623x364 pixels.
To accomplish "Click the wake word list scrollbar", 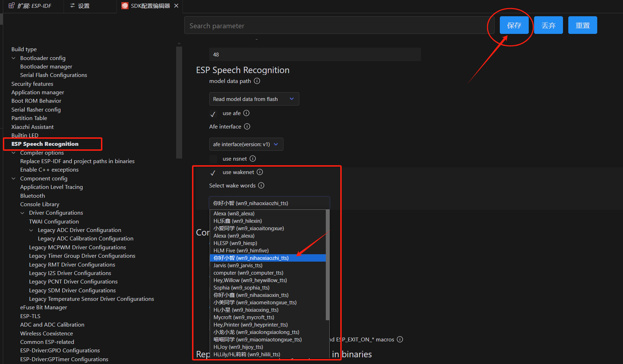I will (x=328, y=265).
